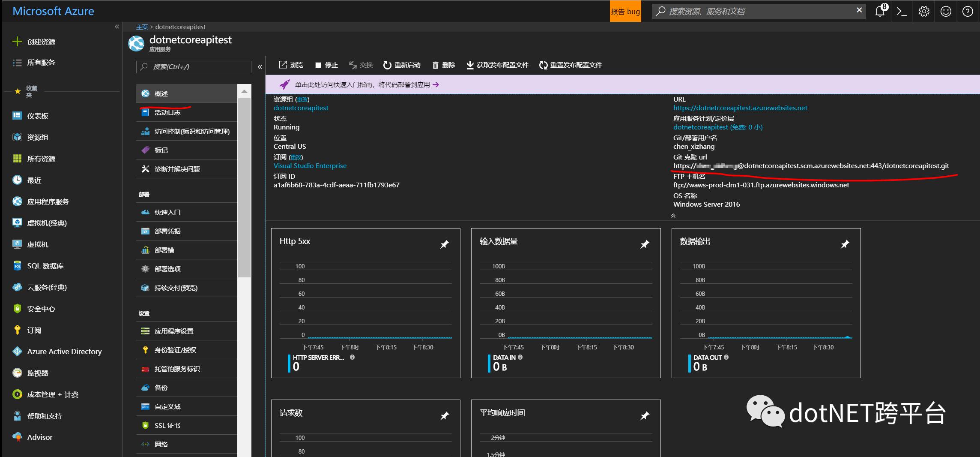
Task: Collapse the essentials section chevron
Action: click(x=673, y=216)
